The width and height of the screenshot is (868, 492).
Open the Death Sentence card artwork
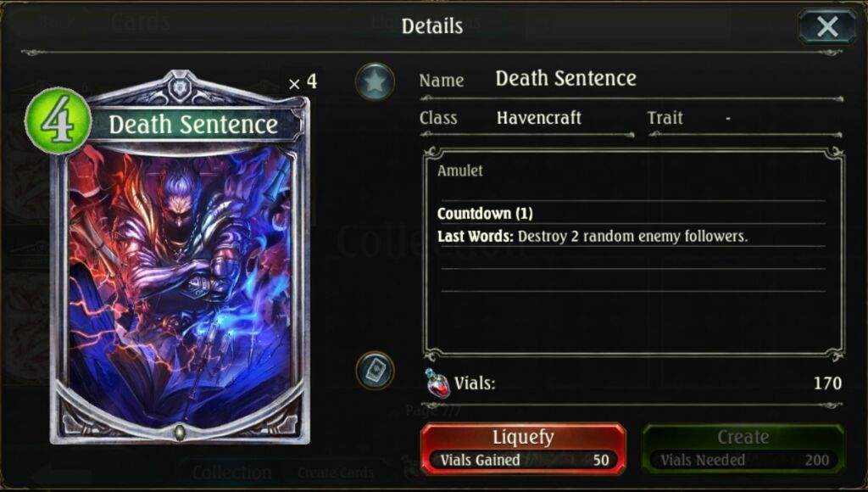[x=180, y=288]
